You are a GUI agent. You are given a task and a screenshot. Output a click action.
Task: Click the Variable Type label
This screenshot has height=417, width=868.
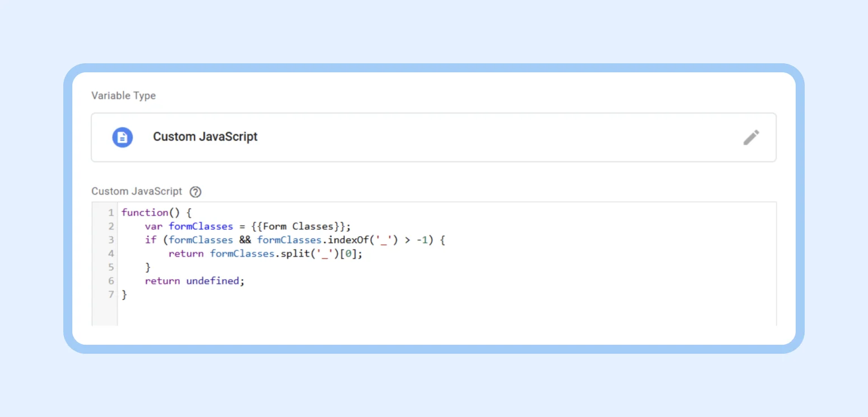[x=123, y=95]
